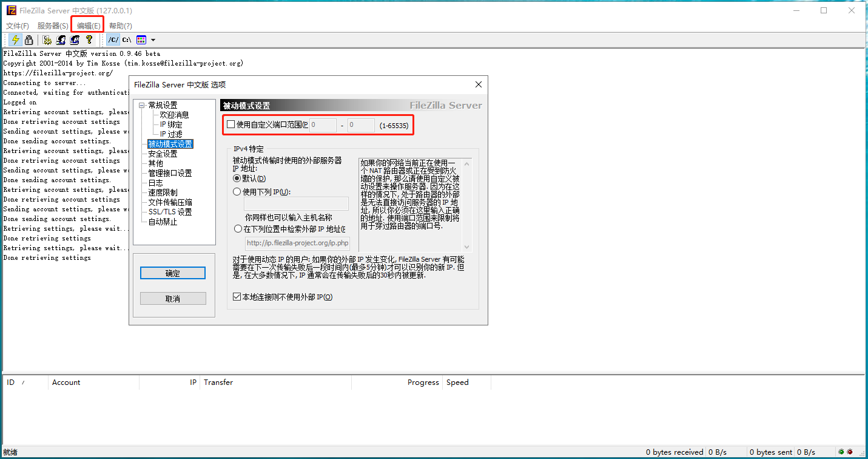The height and width of the screenshot is (459, 868).
Task: Open the 帮助(?) menu
Action: pyautogui.click(x=121, y=26)
